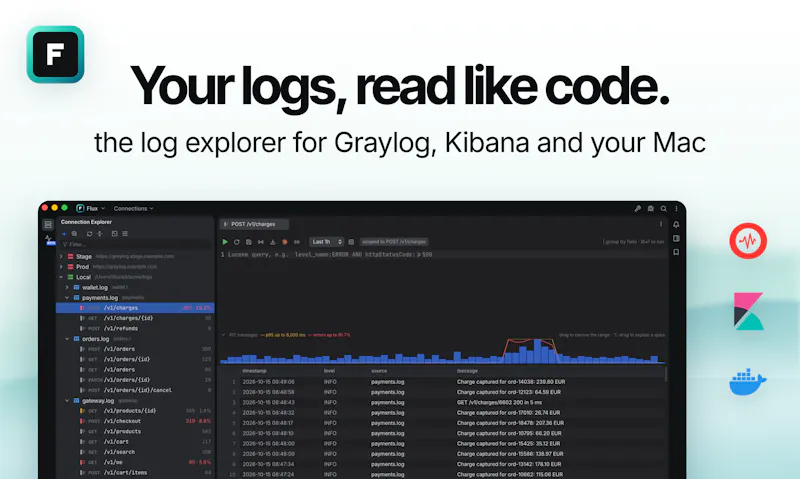Click the search icon in Connection Explorer toolbar

74,234
